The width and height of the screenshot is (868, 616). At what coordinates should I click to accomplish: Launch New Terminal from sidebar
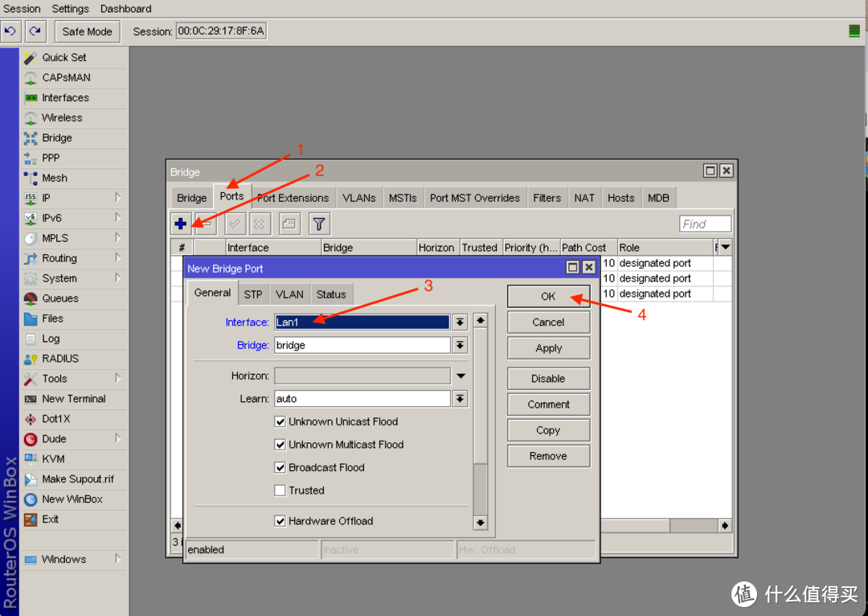(75, 399)
